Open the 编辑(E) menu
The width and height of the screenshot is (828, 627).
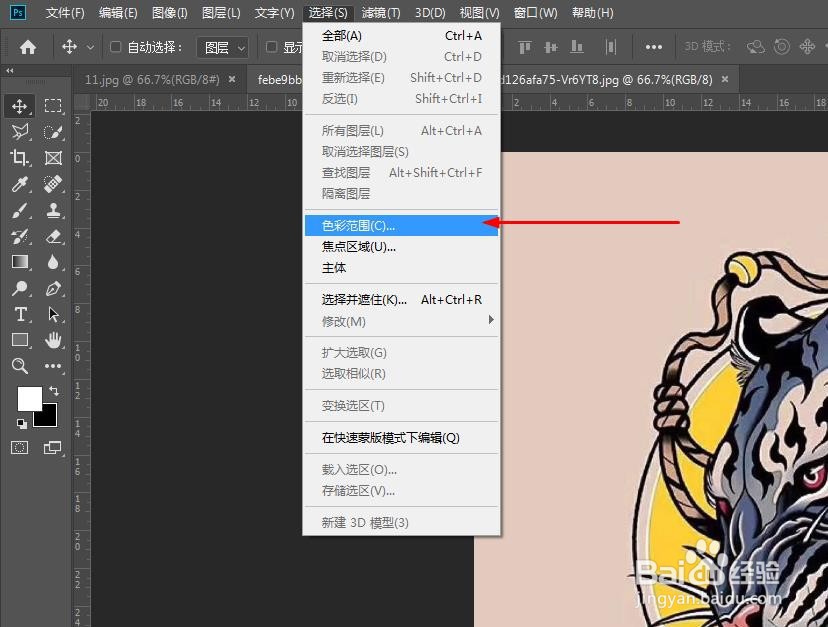click(118, 12)
